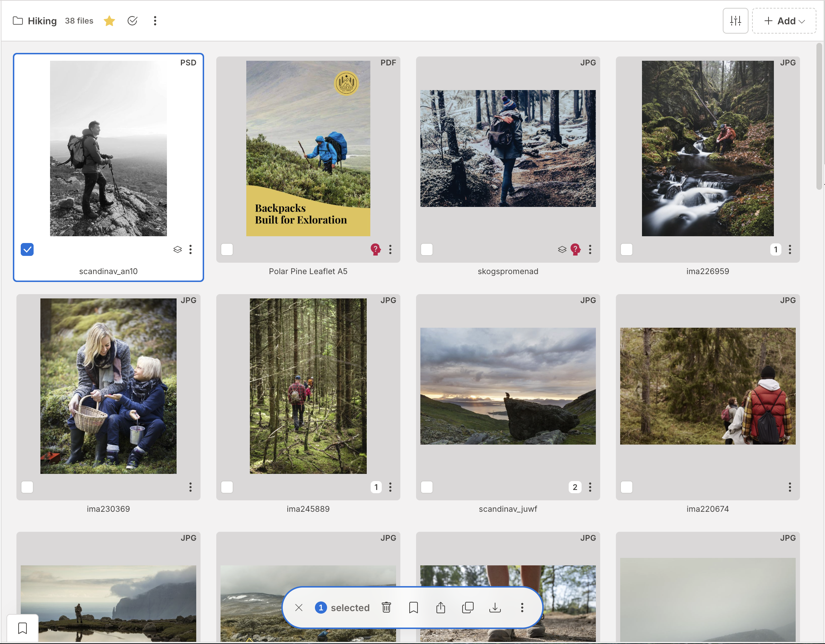Click the layers icon on skogspromenad
This screenshot has width=825, height=644.
[x=562, y=249]
